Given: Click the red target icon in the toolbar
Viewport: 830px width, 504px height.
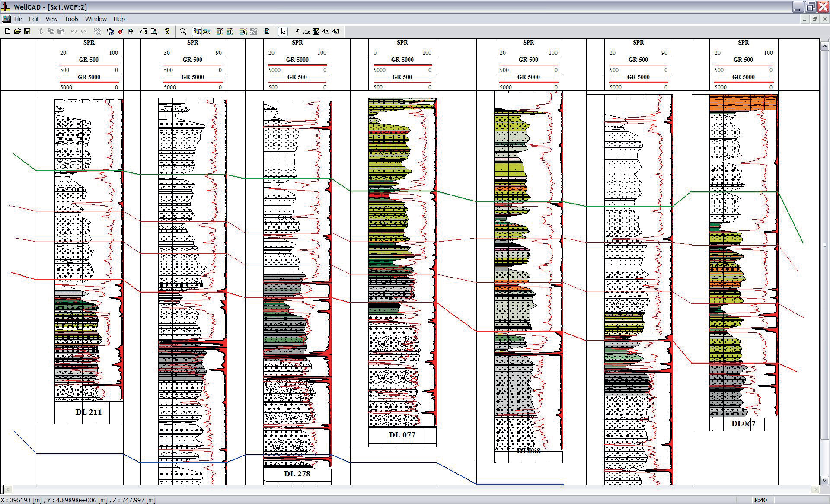Looking at the screenshot, I should pyautogui.click(x=121, y=31).
